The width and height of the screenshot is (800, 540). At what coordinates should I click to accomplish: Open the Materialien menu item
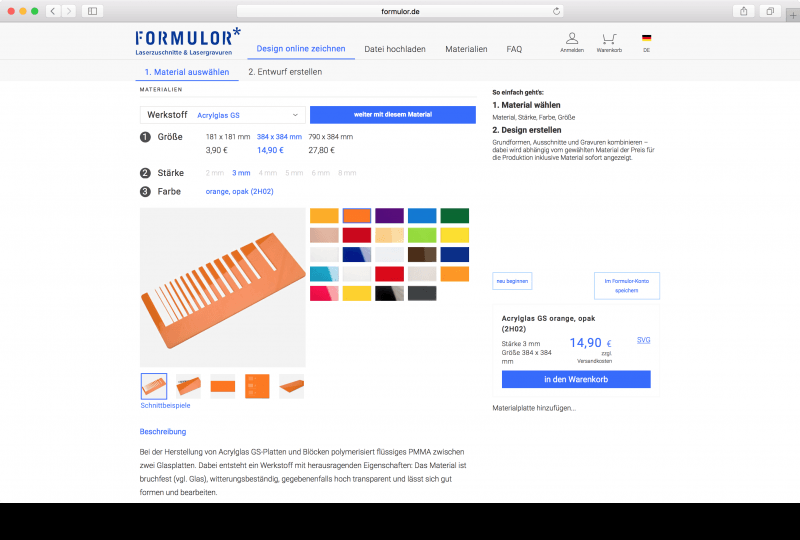466,49
